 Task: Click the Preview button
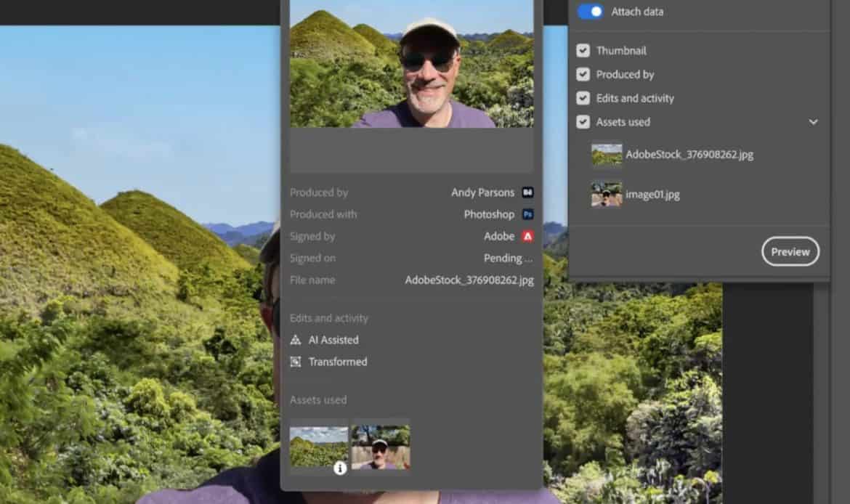(x=790, y=251)
